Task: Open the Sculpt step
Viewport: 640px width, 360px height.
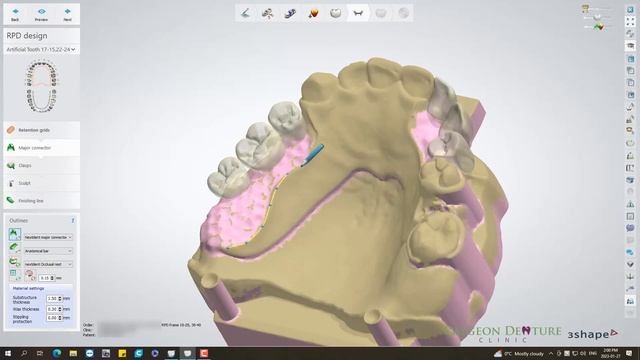Action: click(42, 183)
